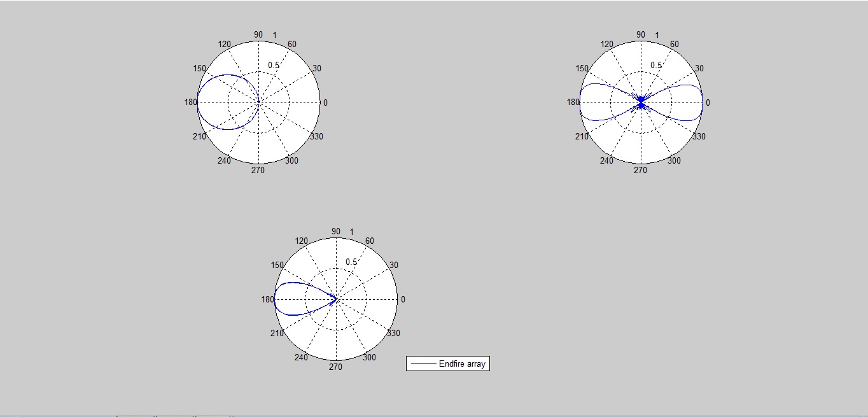Click the 90 label above the teardrop-lobe plot
The image size is (868, 417).
[336, 231]
